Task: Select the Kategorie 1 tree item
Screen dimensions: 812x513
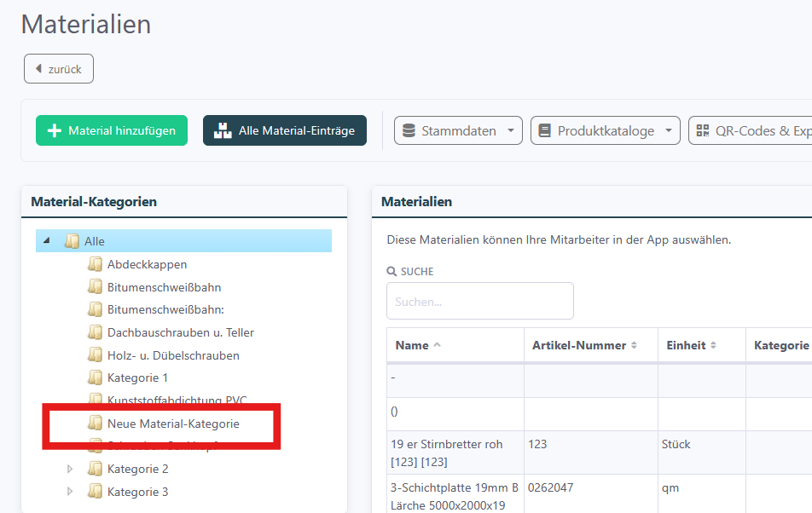Action: point(138,378)
